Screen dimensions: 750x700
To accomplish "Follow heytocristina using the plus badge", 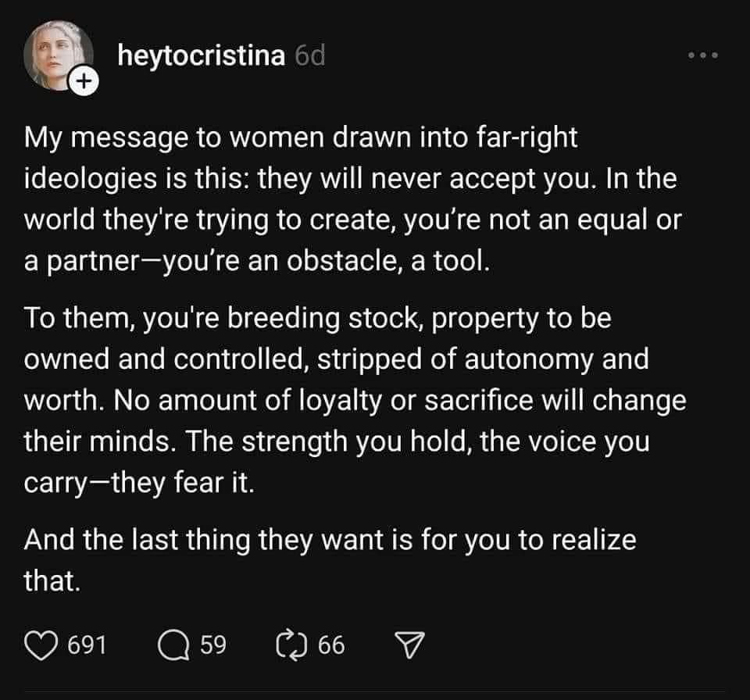I will 84,81.
